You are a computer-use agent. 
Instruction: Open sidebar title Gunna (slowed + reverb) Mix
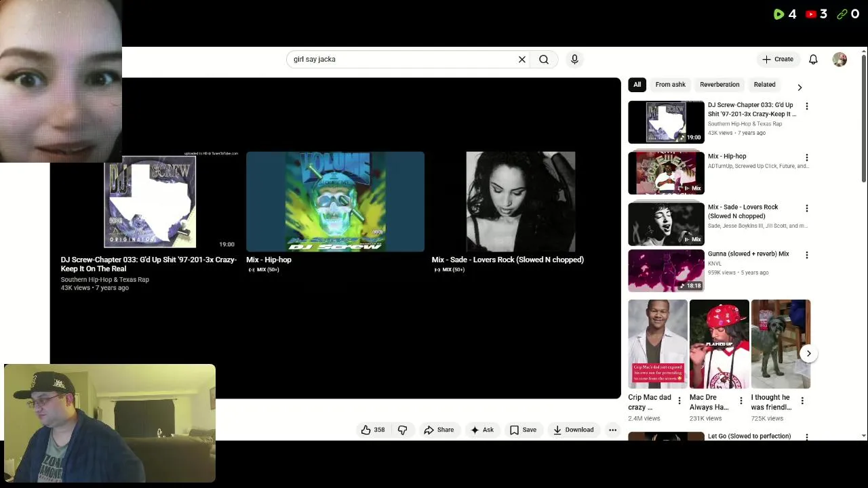pos(749,254)
